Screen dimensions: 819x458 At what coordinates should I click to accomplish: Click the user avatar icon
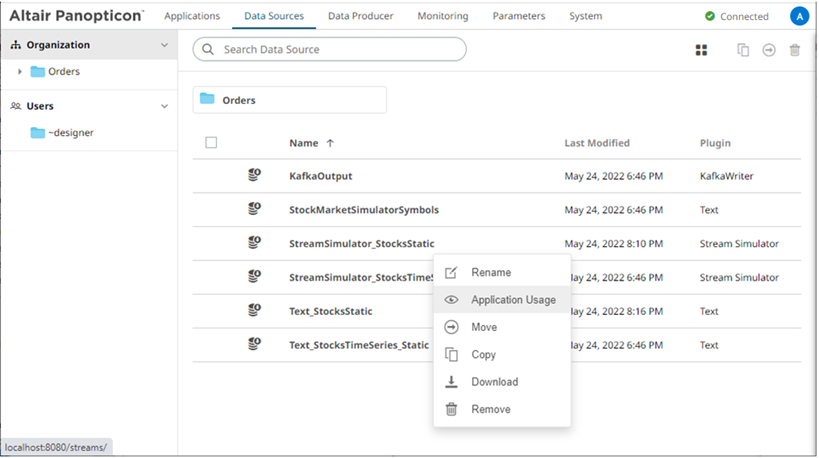point(798,16)
